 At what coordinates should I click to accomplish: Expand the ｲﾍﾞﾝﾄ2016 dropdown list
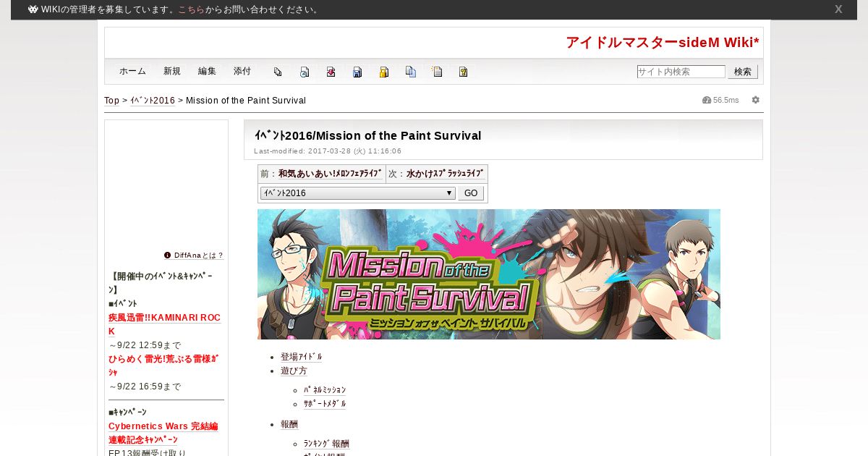pyautogui.click(x=357, y=193)
